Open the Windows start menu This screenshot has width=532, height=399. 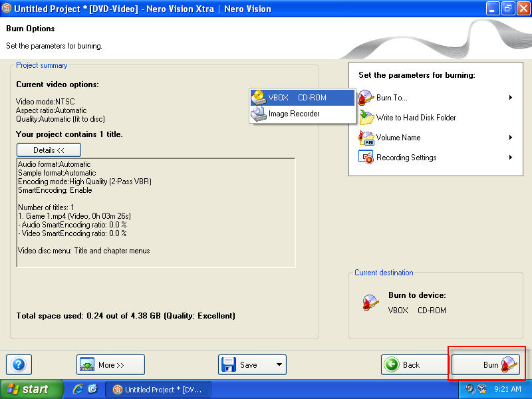31,389
